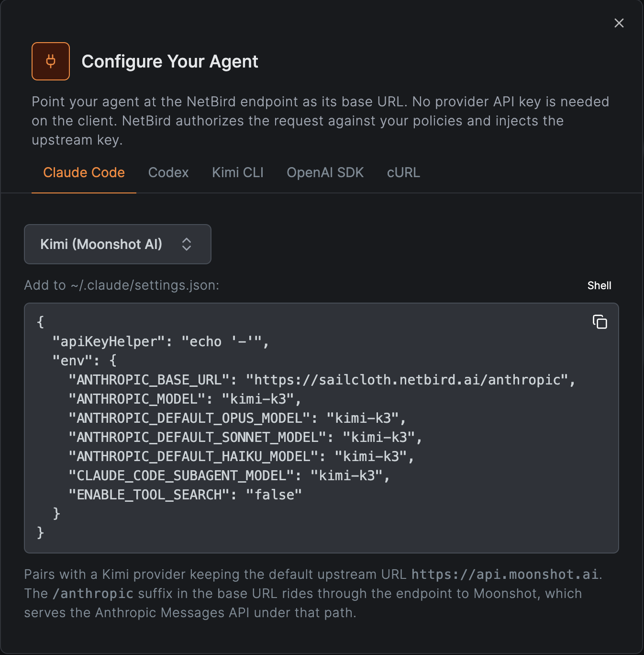This screenshot has height=655, width=644.
Task: Switch to the Claude Code tab
Action: [84, 172]
